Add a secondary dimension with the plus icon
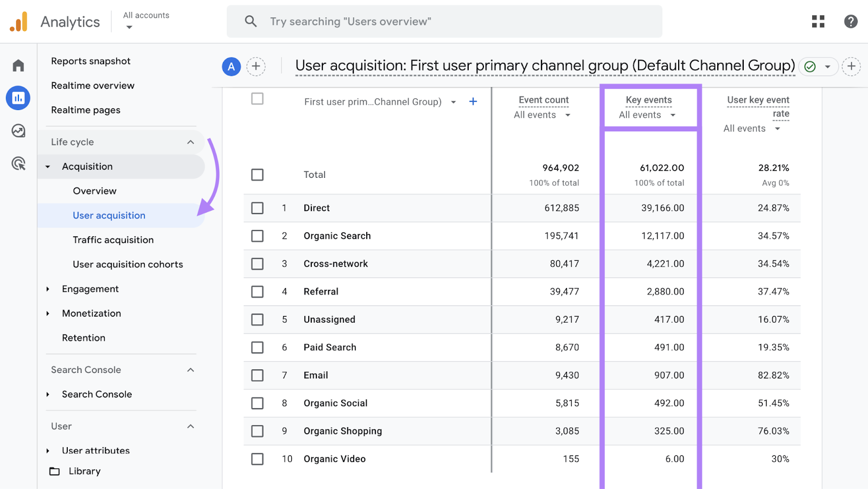This screenshot has height=489, width=868. click(473, 101)
